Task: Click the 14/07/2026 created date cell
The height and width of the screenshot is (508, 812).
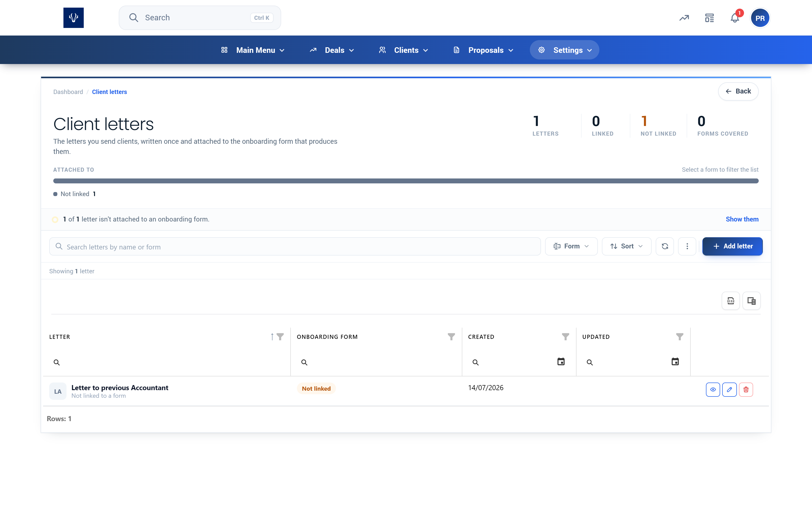Action: pyautogui.click(x=485, y=388)
